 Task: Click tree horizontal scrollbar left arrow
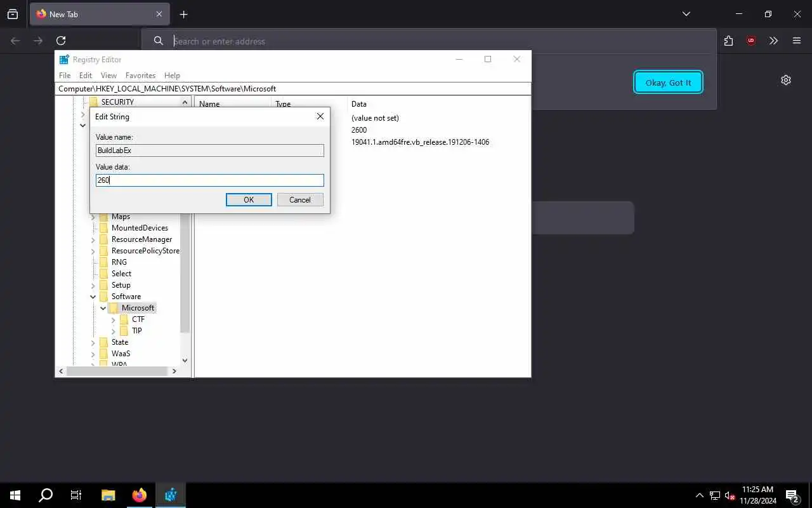(x=61, y=371)
